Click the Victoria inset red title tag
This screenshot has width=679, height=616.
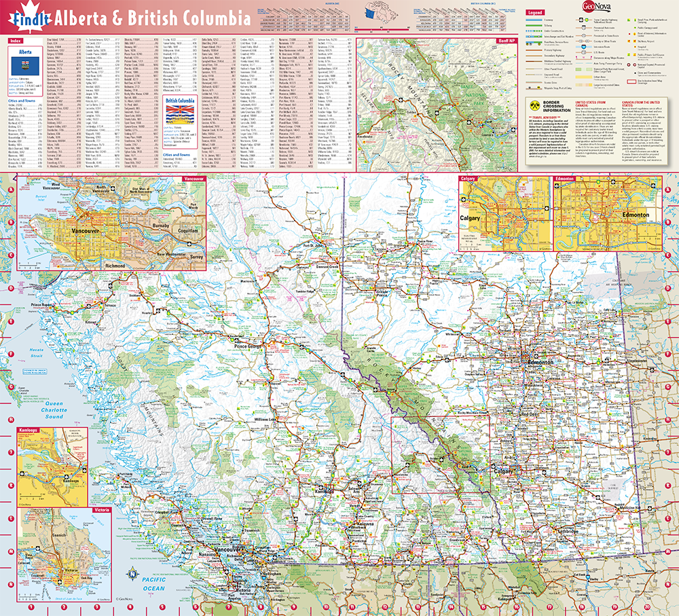[x=101, y=510]
